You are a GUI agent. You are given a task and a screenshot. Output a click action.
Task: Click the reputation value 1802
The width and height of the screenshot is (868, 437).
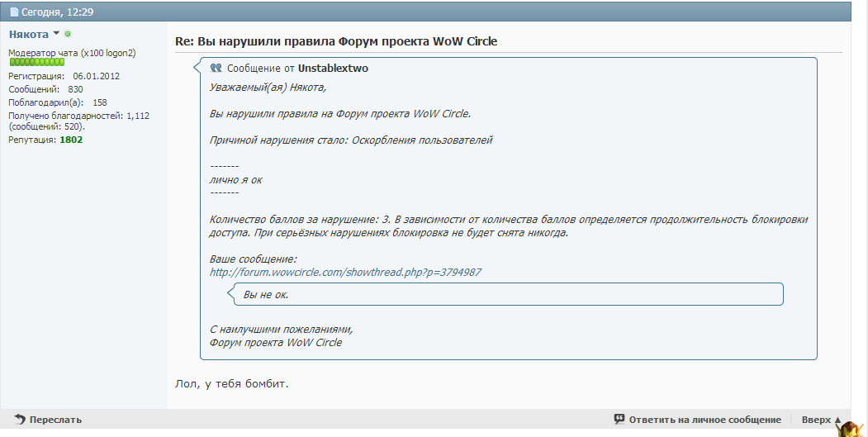[x=71, y=140]
